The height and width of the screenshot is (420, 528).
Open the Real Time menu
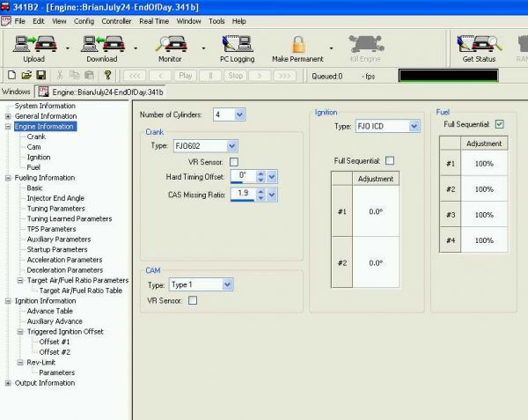tap(154, 20)
